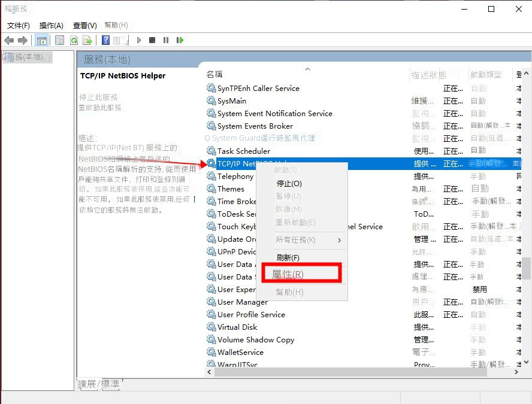Click the Forward arrow toolbar icon

click(x=22, y=40)
